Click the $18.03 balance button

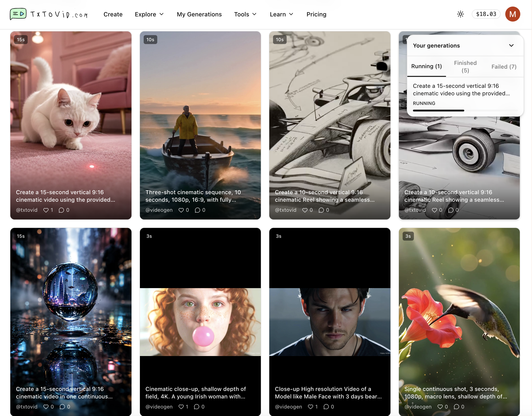[x=486, y=14]
